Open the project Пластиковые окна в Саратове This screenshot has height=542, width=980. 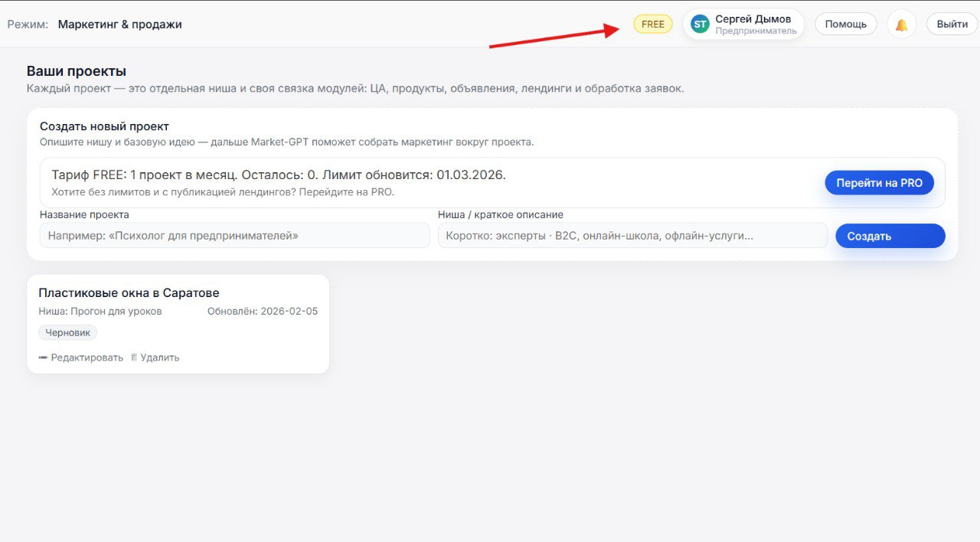coord(129,292)
